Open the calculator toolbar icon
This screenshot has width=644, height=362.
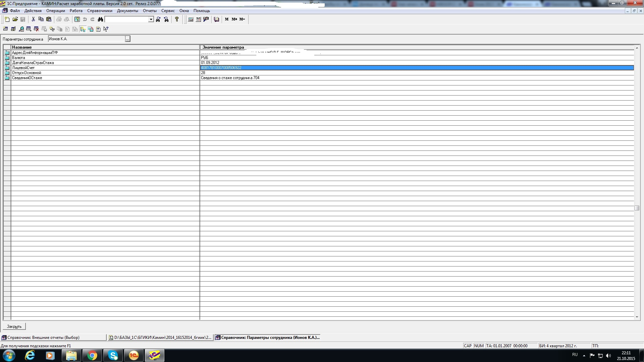point(191,19)
